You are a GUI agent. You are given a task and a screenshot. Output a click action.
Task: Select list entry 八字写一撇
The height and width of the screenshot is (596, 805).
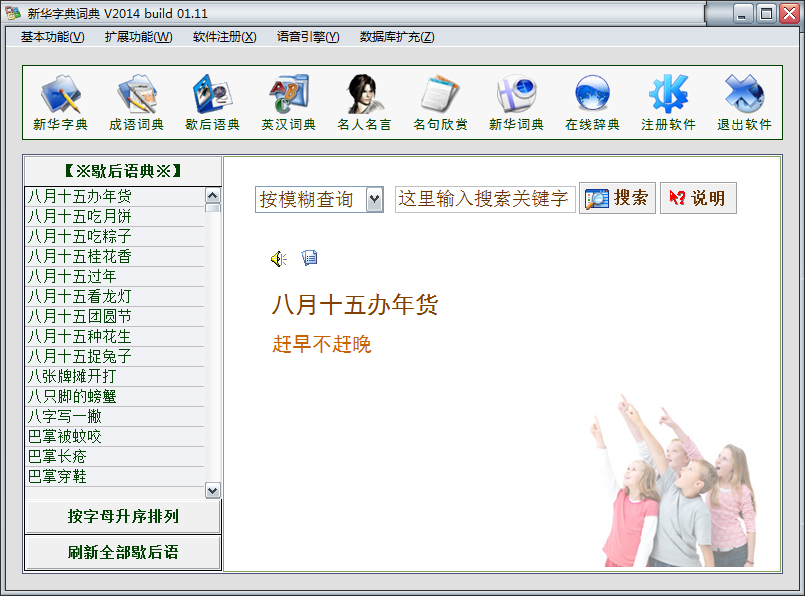pyautogui.click(x=115, y=416)
